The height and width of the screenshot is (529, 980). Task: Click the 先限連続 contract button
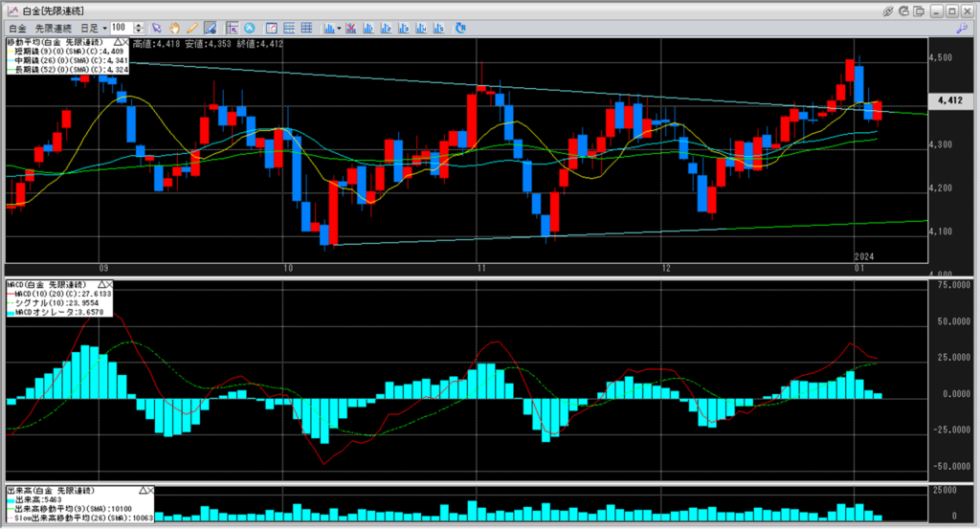(x=54, y=28)
